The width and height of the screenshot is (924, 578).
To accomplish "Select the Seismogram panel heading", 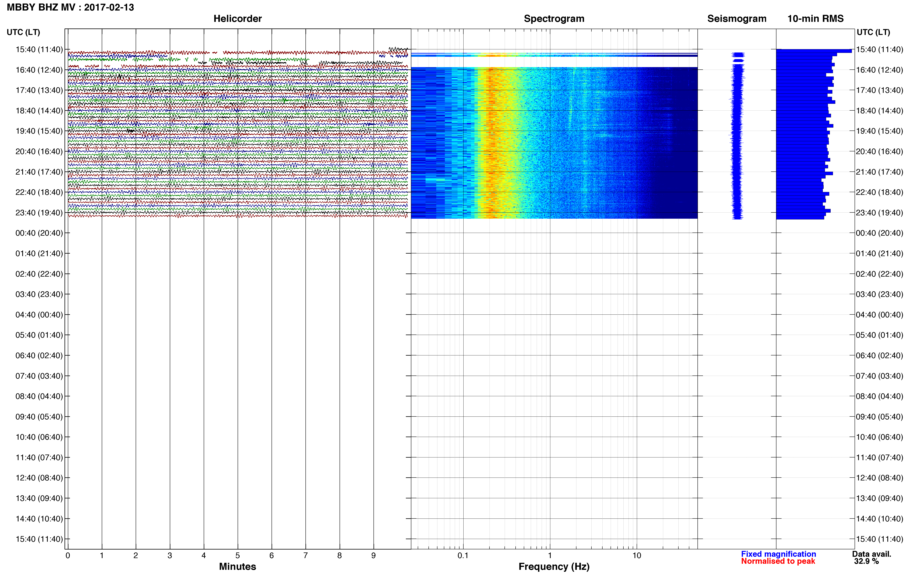I will (x=737, y=19).
